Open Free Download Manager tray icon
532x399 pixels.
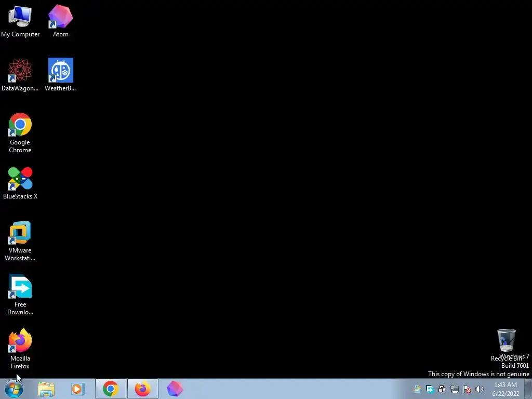point(430,389)
